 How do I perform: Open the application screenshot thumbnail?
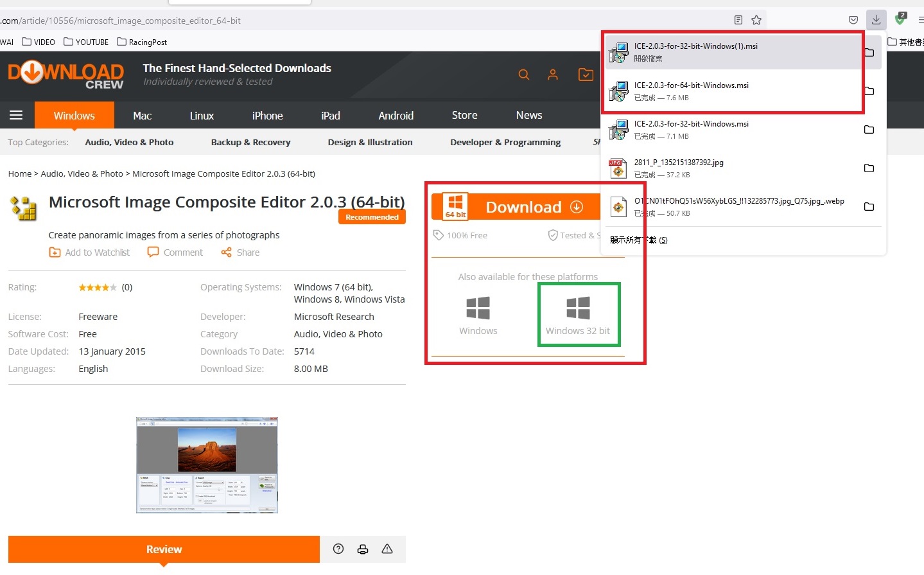(x=207, y=464)
